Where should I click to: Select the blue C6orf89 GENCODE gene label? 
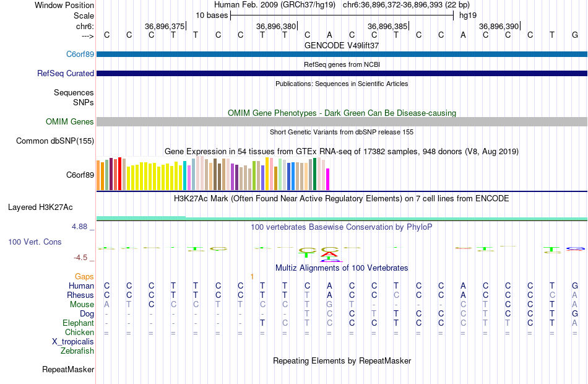coord(80,54)
